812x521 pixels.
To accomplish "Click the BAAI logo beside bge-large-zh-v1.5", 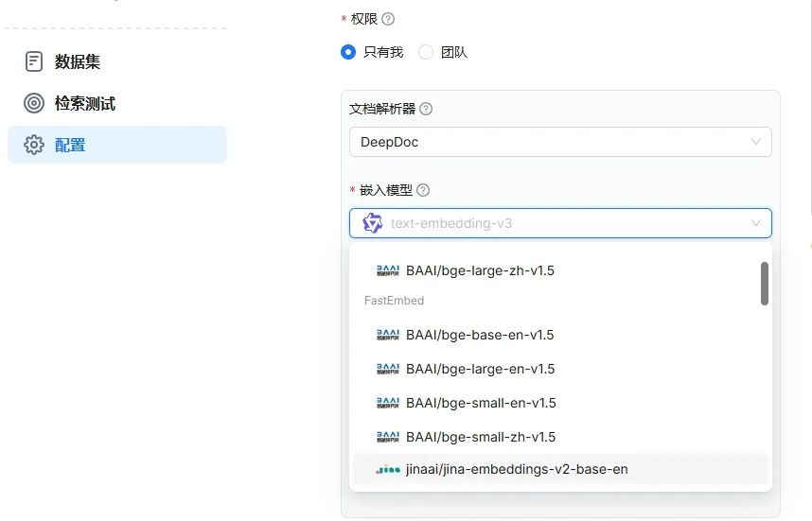I will point(388,270).
